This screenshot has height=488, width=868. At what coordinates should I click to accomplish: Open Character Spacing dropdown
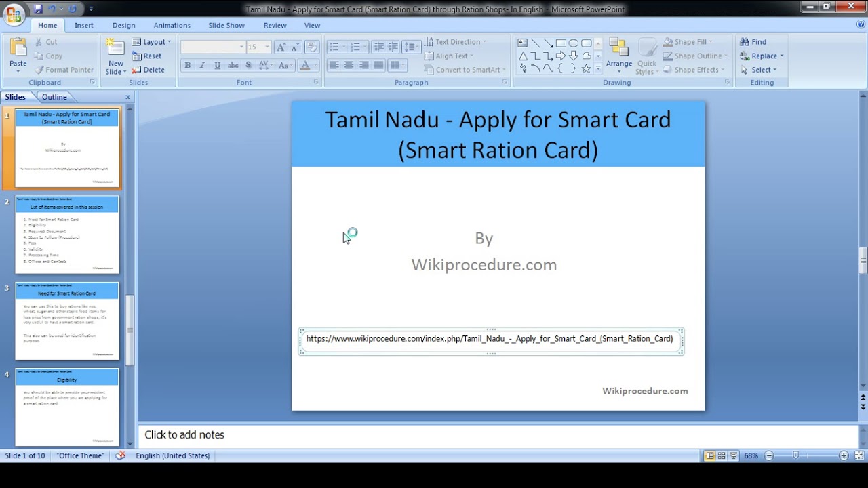click(x=265, y=65)
